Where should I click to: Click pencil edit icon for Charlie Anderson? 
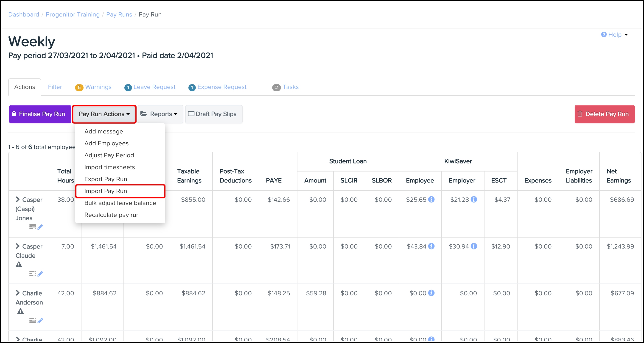(40, 320)
